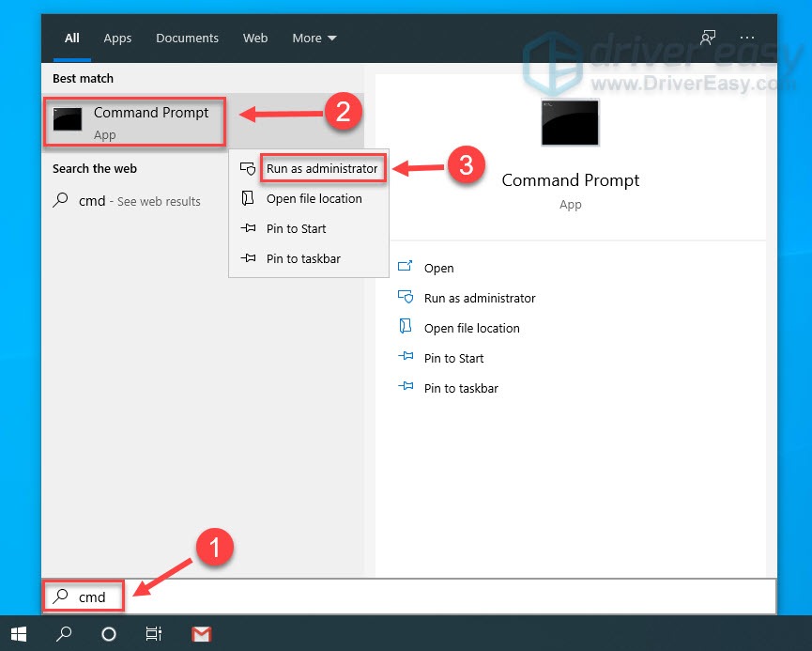
Task: Click Run as administrator in details pane
Action: pos(480,298)
